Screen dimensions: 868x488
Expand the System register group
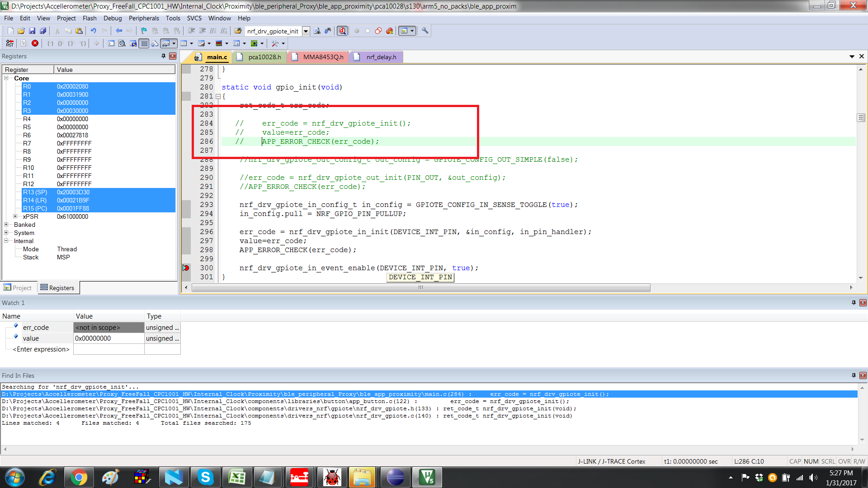6,233
